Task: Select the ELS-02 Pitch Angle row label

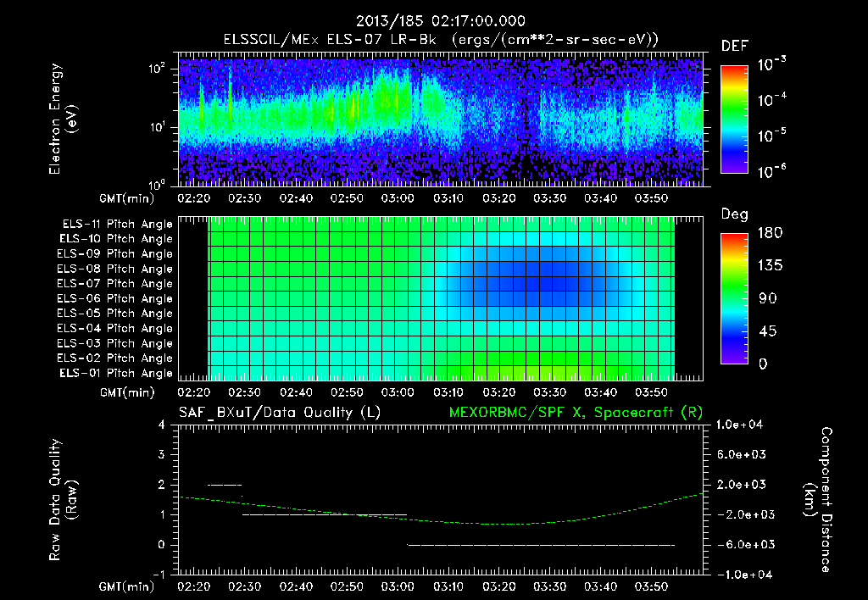Action: coord(114,358)
